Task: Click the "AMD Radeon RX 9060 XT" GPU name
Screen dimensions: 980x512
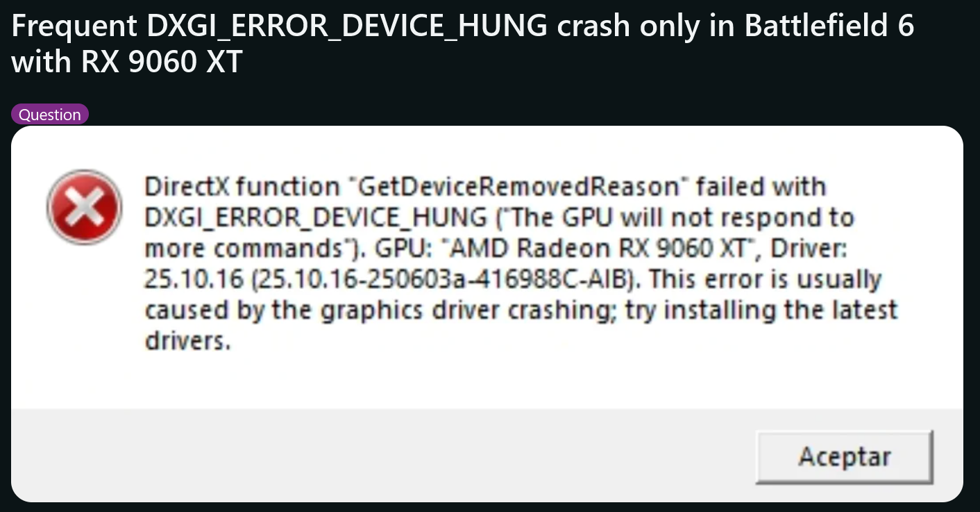Action: (x=608, y=248)
